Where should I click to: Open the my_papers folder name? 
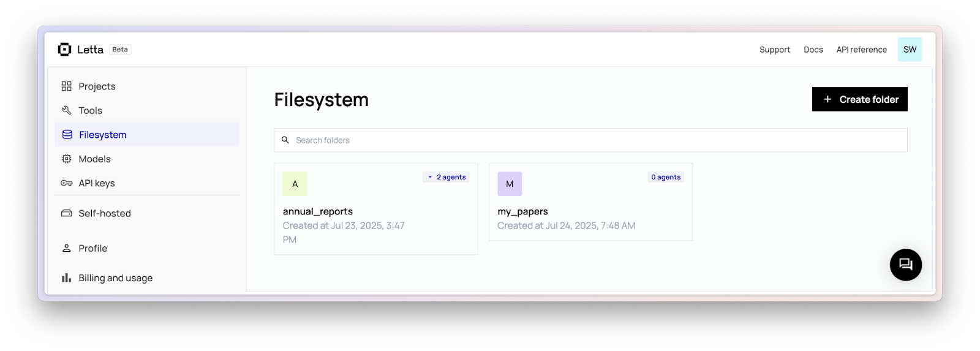(522, 211)
